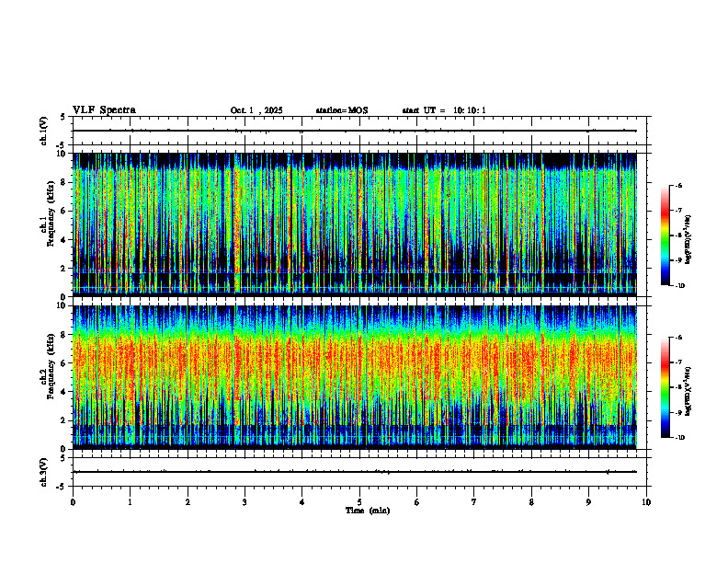Click the ch.2 frequency tick label "8"
Viewport: 728px width, 563px height.
click(63, 335)
